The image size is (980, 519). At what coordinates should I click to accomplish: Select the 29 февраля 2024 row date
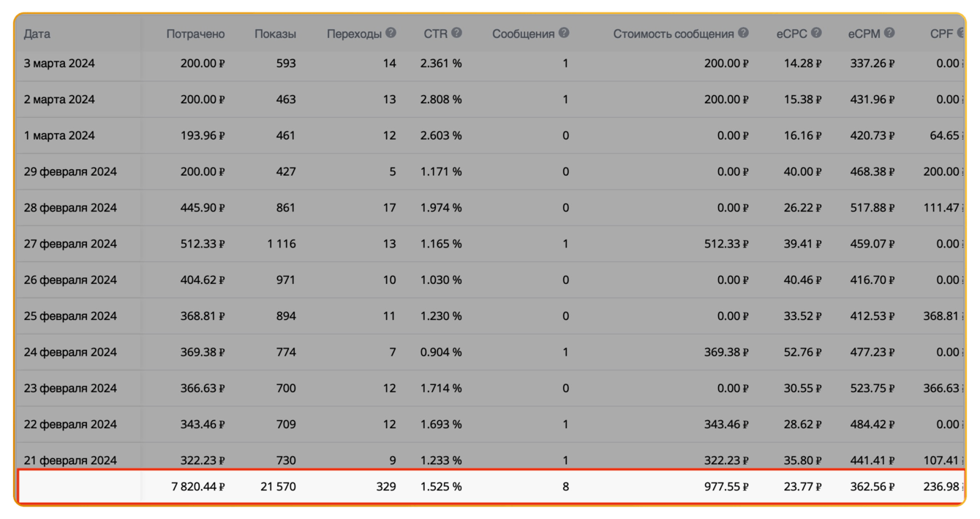point(70,171)
